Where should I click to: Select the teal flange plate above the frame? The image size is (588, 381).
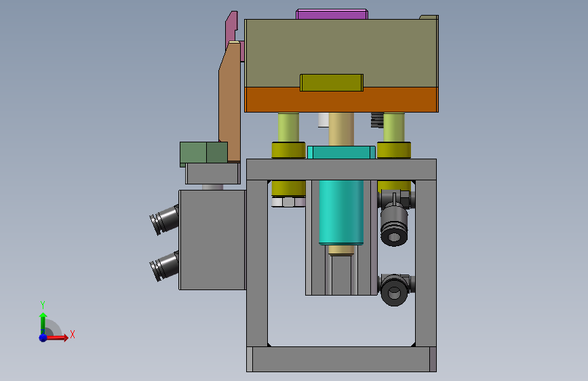coord(341,153)
